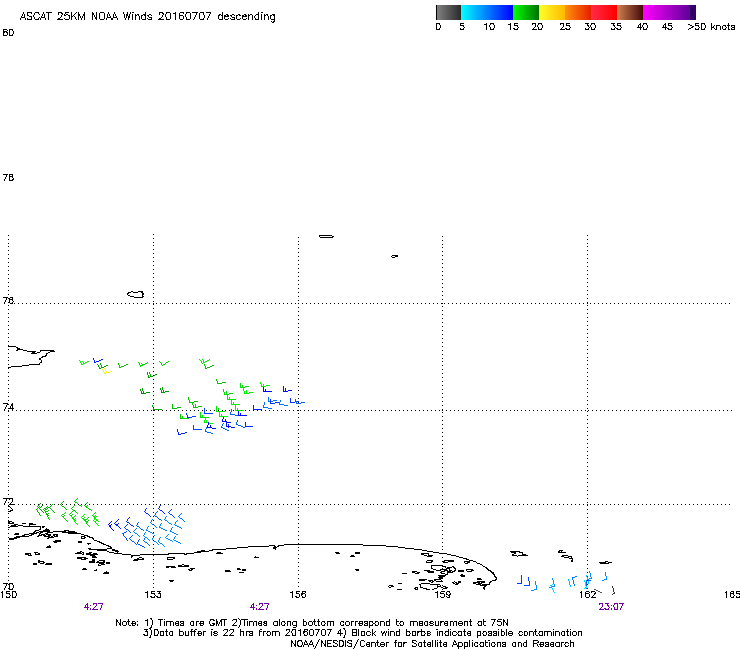Image resolution: width=740 pixels, height=650 pixels.
Task: Click the "74" latitude label
Action: 8,407
